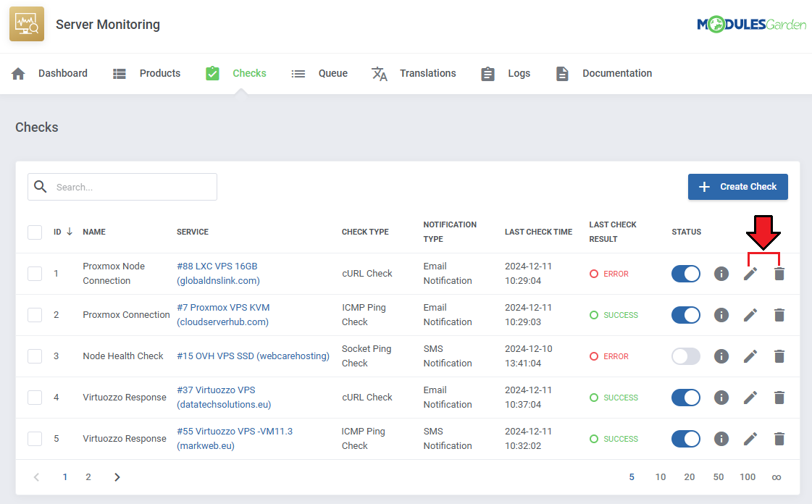Sort table by ID column arrow
This screenshot has width=812, height=504.
coord(70,231)
